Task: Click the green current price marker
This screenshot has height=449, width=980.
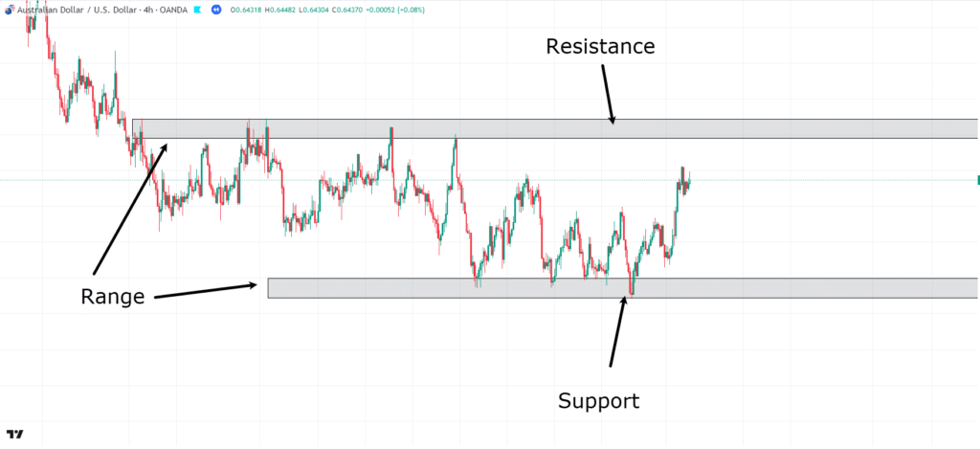Action: pos(977,180)
